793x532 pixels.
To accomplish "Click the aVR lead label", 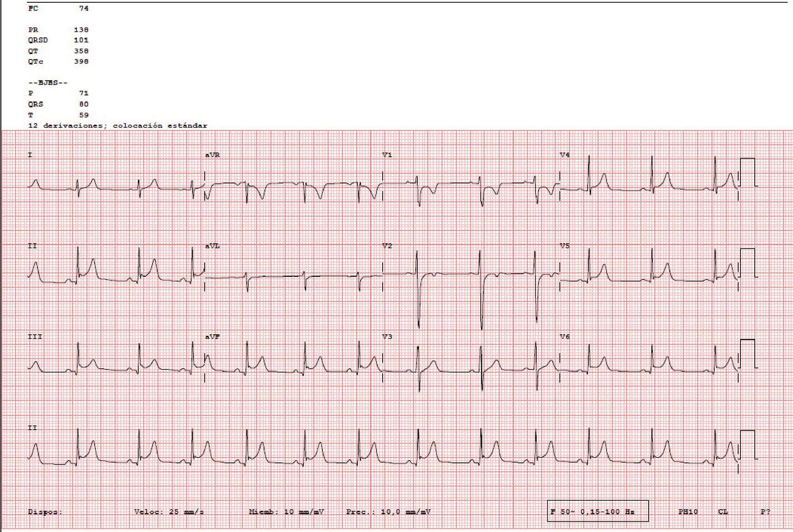I will [x=213, y=155].
